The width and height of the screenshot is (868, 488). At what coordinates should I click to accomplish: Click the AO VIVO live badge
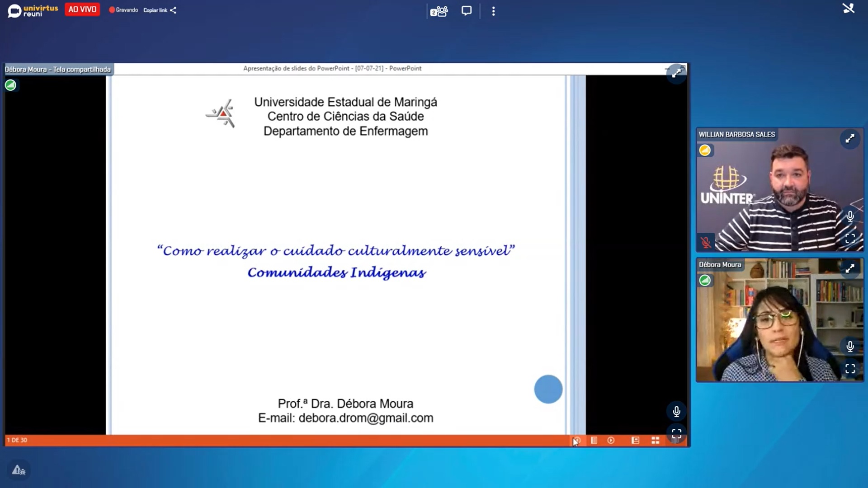pos(82,9)
